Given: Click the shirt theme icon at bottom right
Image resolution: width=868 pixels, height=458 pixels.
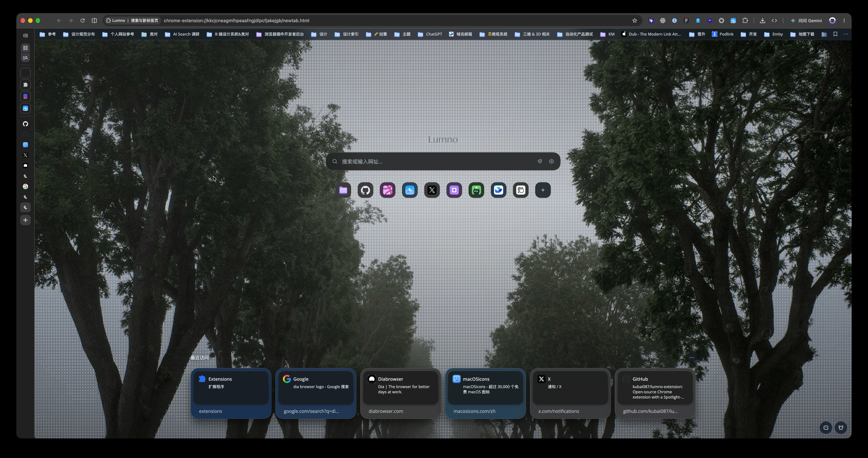Looking at the screenshot, I should pyautogui.click(x=841, y=428).
